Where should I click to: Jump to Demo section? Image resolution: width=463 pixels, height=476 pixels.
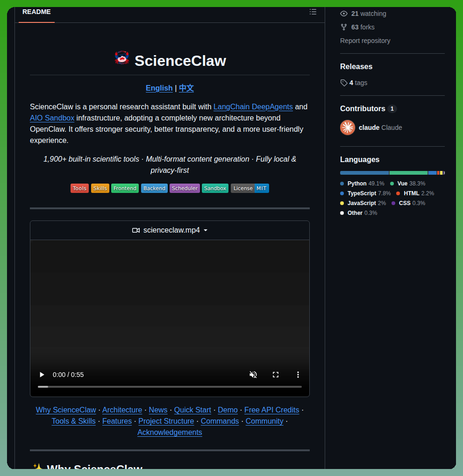pyautogui.click(x=228, y=410)
